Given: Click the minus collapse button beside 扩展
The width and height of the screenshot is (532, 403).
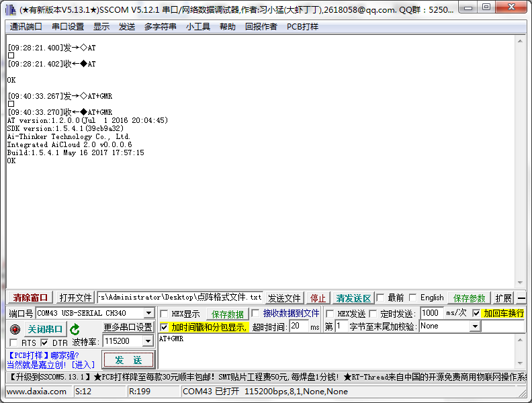Looking at the screenshot, I should (x=522, y=298).
